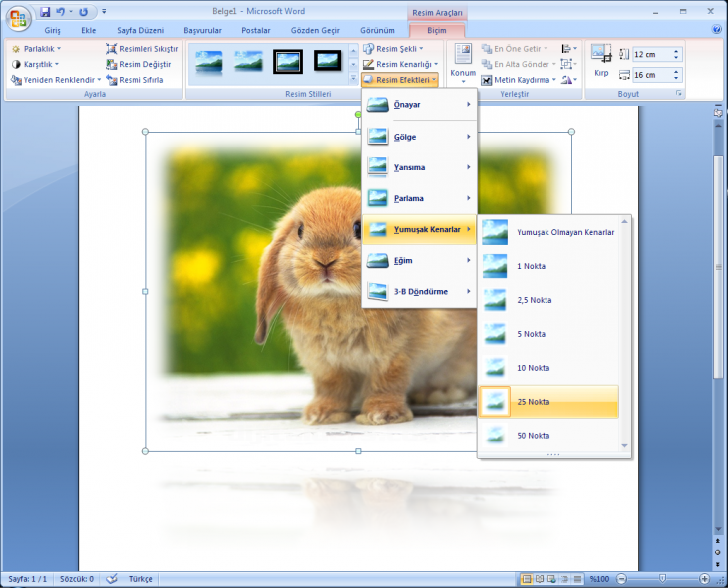Switch to print layout view
Image resolution: width=728 pixels, height=588 pixels.
pos(527,579)
